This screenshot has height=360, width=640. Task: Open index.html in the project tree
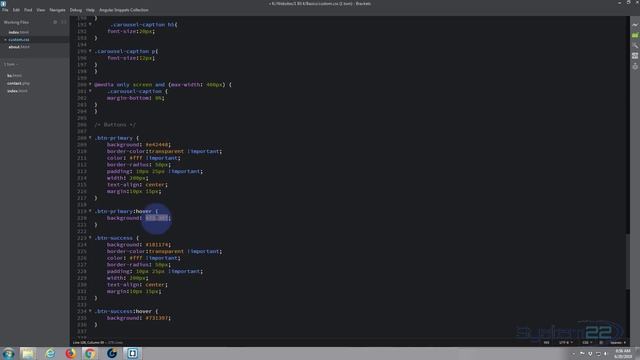[x=17, y=91]
